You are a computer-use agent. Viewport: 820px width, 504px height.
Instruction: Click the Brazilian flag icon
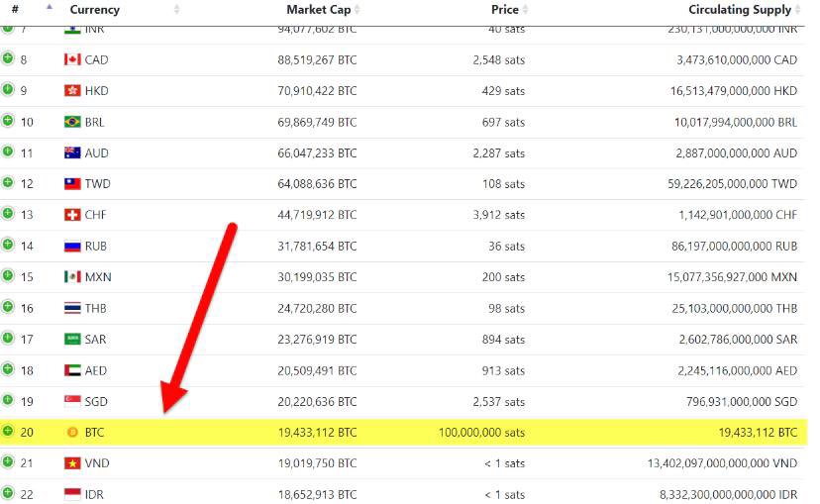pos(72,122)
